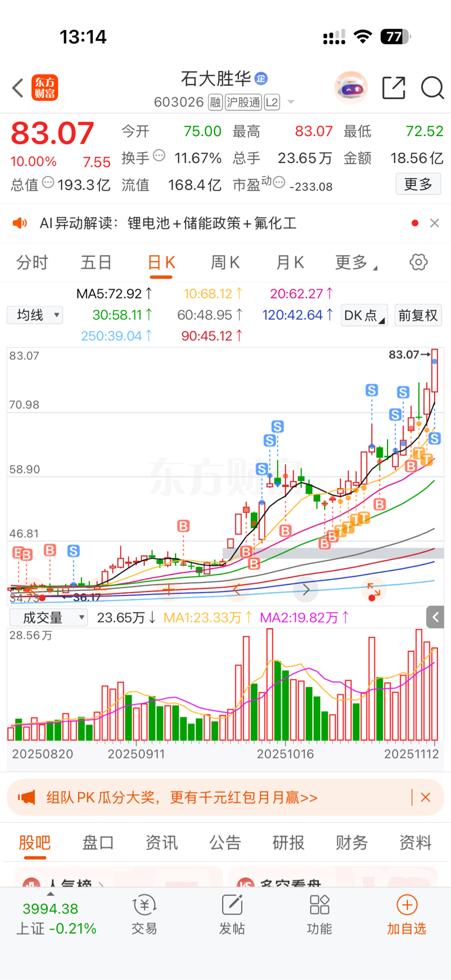Tap the topmost S marker on chart
Screen dimensions: 451x980
click(x=372, y=390)
